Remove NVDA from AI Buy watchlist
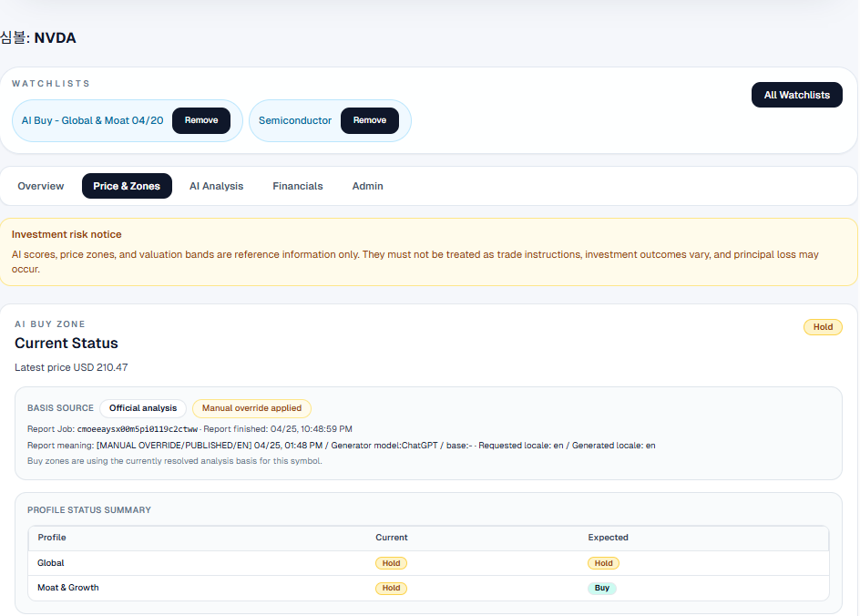860x616 pixels. tap(200, 120)
